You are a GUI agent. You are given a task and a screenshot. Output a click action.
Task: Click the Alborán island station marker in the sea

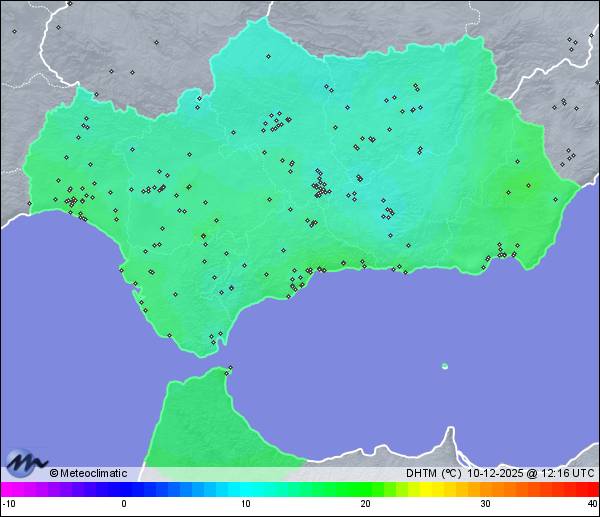[x=444, y=366]
